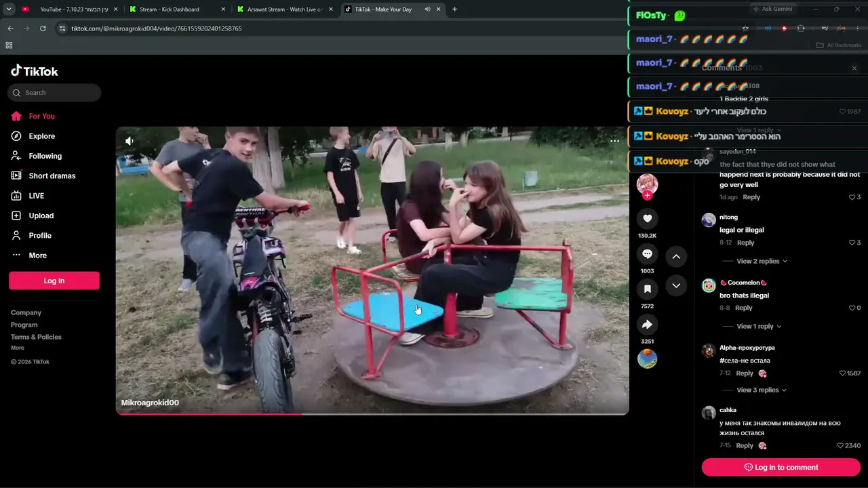Open Terms & Policies link
This screenshot has width=868, height=488.
36,337
